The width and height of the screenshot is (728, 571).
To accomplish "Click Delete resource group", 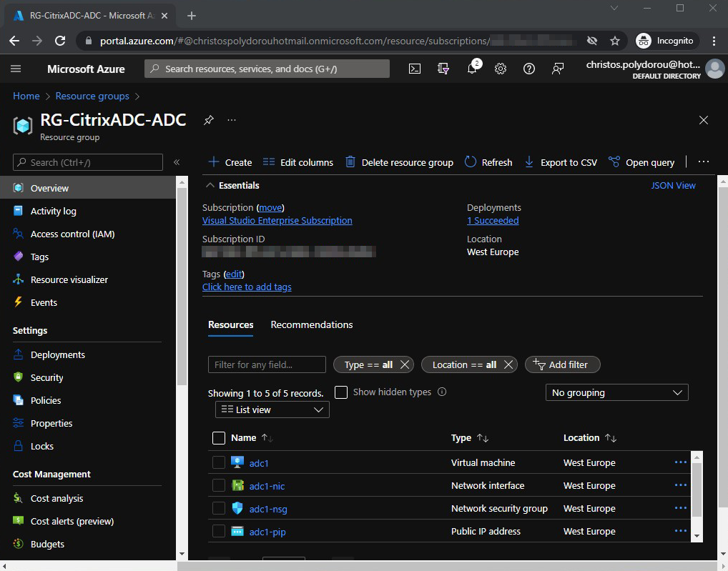I will pos(400,162).
